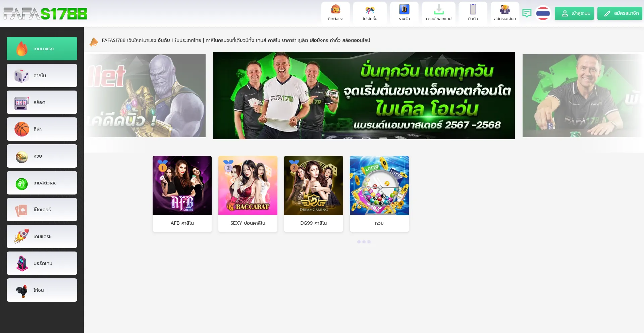Viewport: 644px width, 333px height.
Task: Select the โป๊กเกอร์ poker menu item
Action: coord(42,210)
